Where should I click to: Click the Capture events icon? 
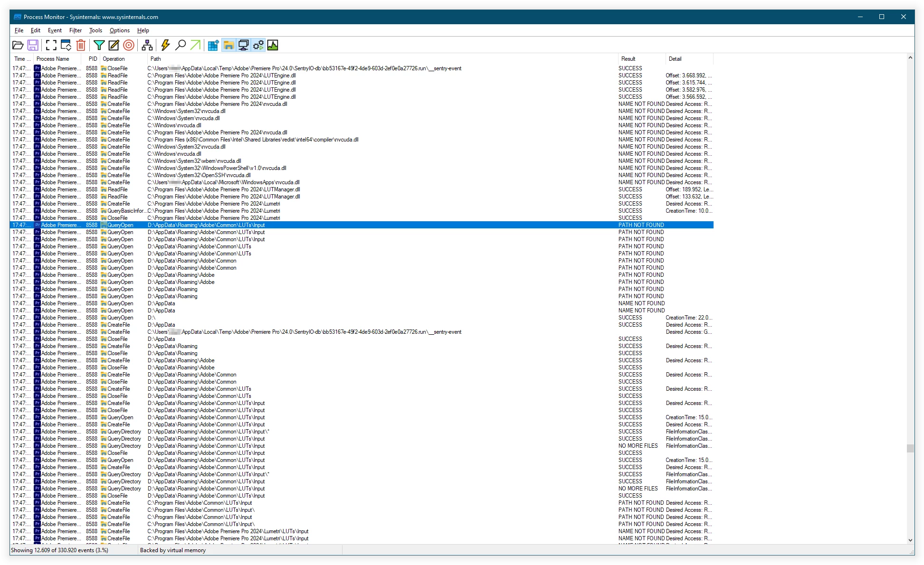click(x=51, y=45)
